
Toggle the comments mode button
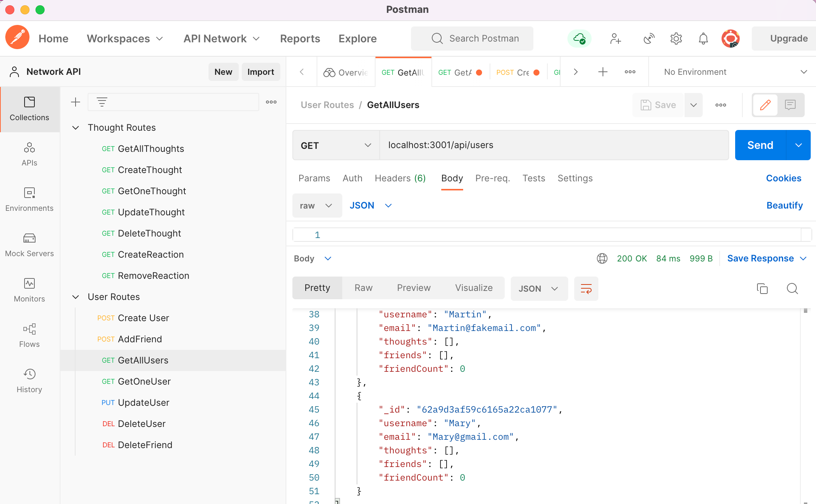click(790, 105)
